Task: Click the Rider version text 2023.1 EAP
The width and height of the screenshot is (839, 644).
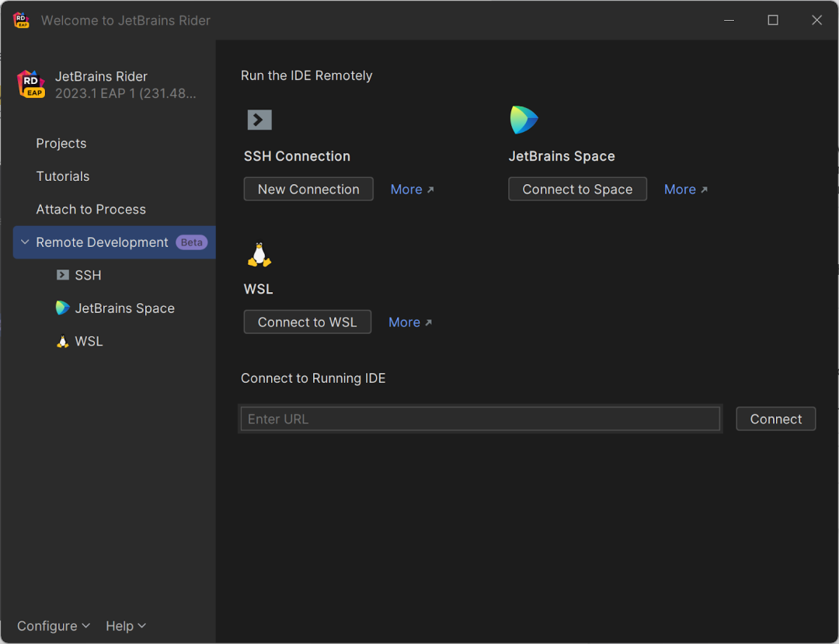Action: [126, 93]
